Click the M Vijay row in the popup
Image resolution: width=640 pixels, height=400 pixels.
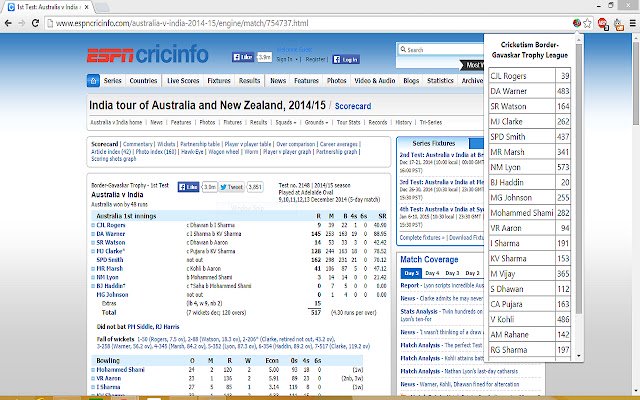pyautogui.click(x=529, y=273)
